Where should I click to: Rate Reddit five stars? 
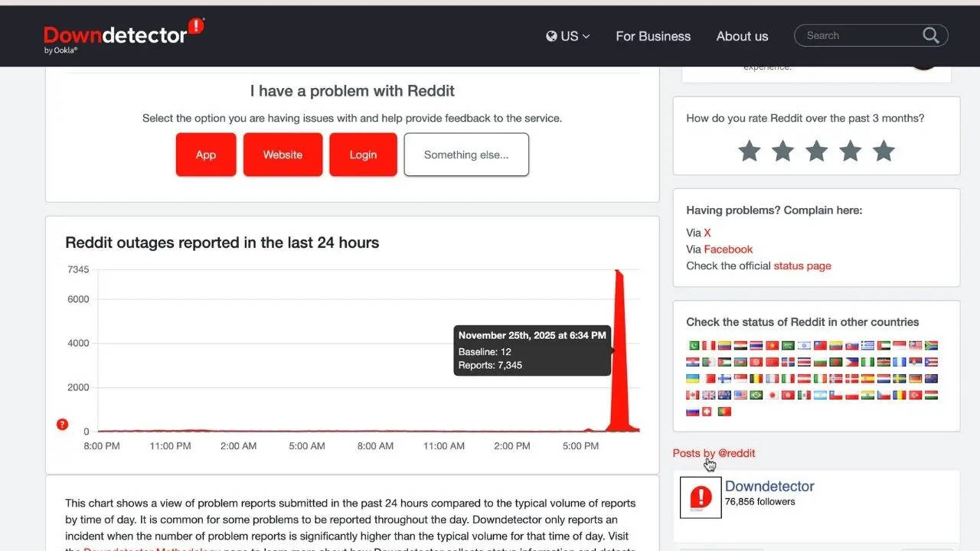[884, 151]
